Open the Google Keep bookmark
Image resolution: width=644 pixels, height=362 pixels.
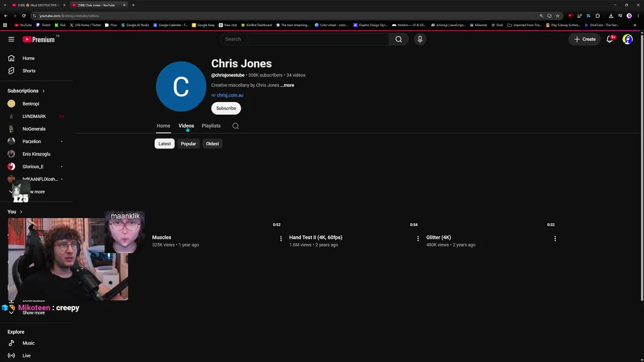204,25
